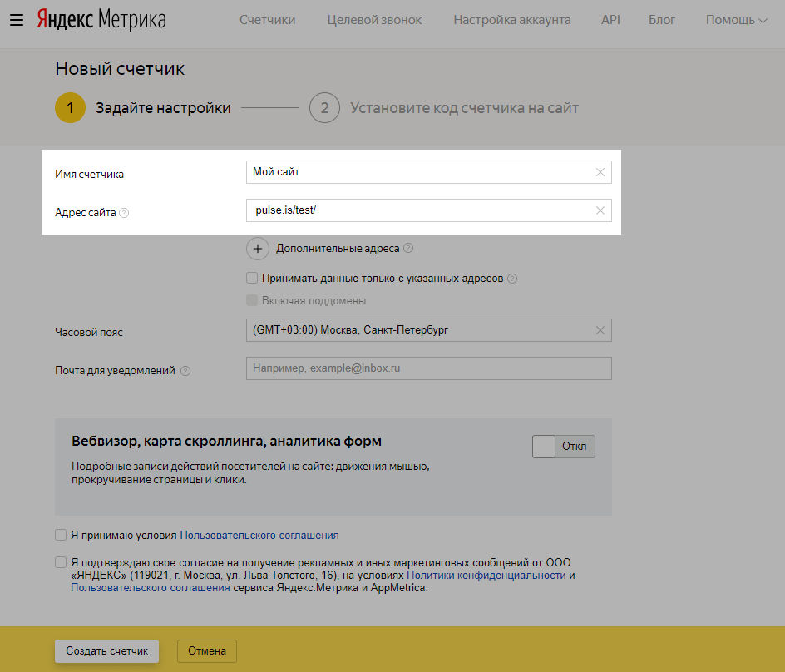Click the Почта для уведомлений input field
The width and height of the screenshot is (785, 672).
428,368
